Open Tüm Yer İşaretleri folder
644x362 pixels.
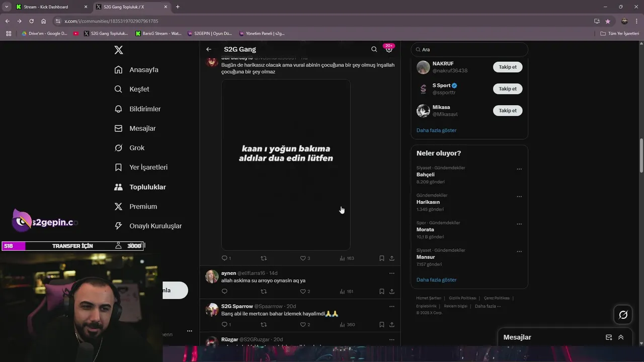click(619, 34)
